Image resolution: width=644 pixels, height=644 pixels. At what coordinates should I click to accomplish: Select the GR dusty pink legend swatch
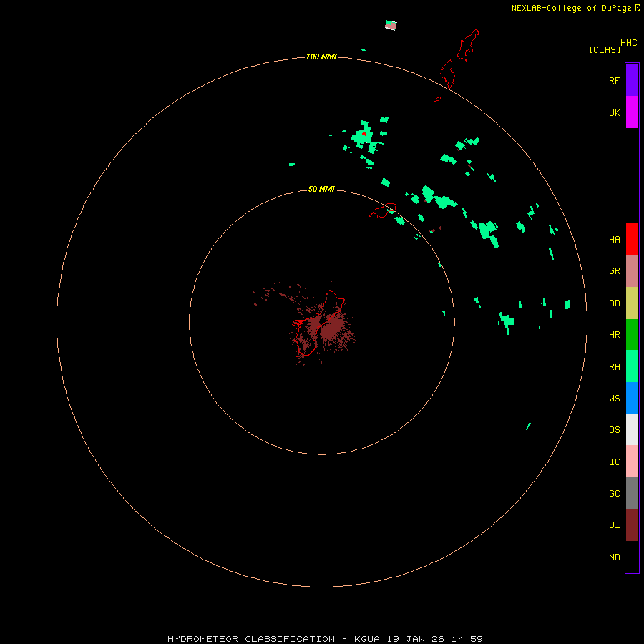pos(632,271)
